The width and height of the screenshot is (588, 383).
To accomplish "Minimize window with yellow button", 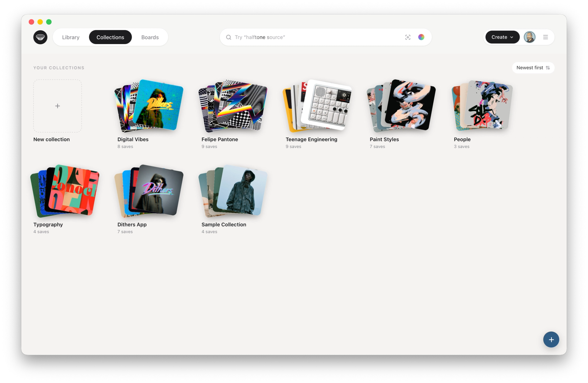I will [40, 22].
